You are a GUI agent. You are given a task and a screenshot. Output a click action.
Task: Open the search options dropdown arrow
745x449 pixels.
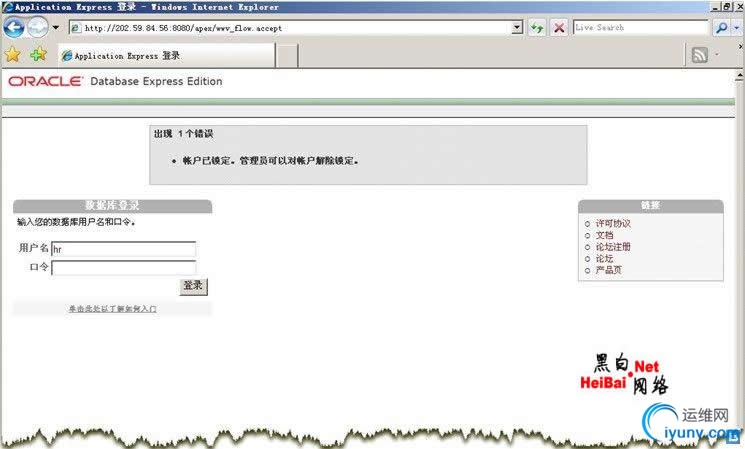(736, 28)
